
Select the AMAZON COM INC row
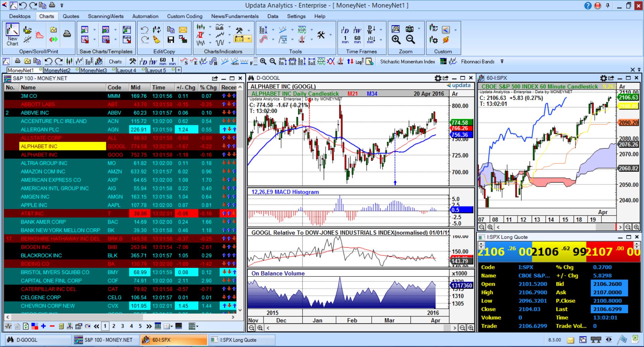coord(120,171)
